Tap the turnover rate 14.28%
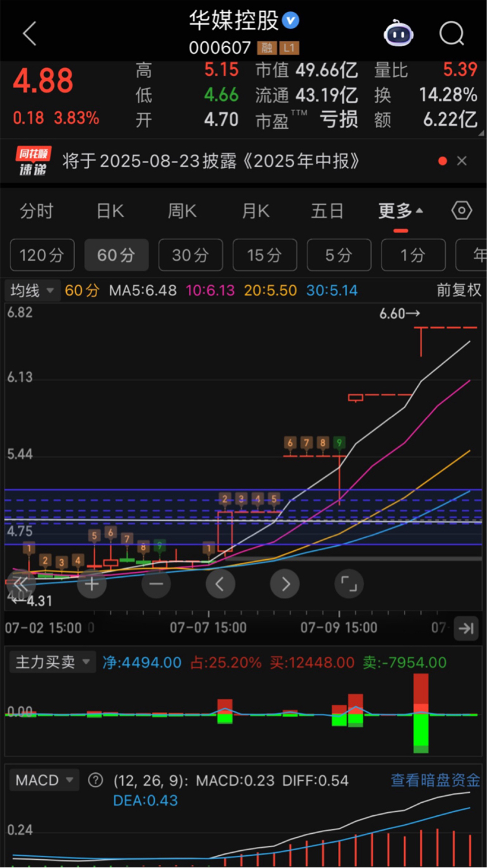The width and height of the screenshot is (487, 868). coord(448,95)
